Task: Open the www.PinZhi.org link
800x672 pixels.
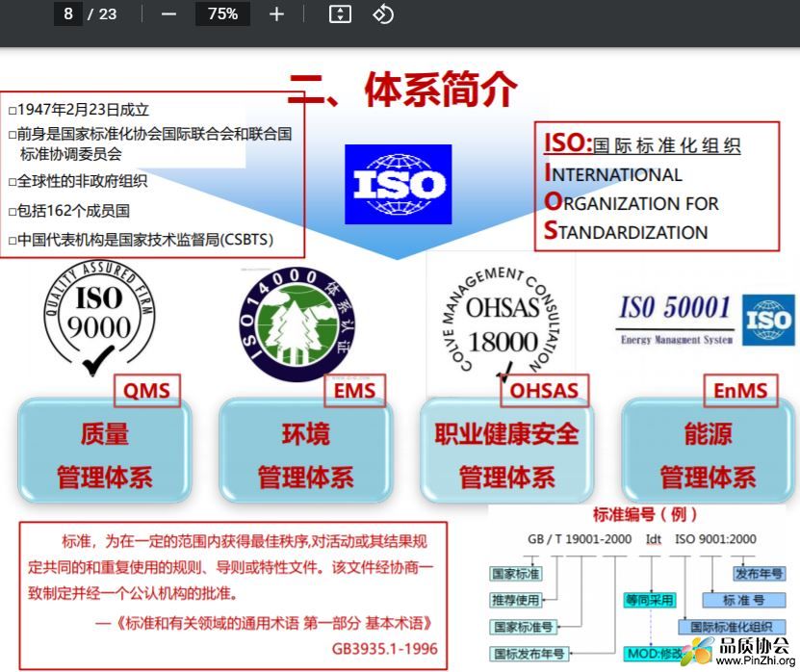Action: [755, 661]
